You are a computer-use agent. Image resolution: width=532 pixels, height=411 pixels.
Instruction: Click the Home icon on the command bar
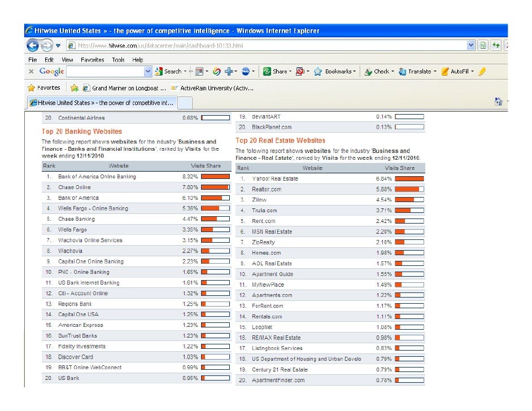pyautogui.click(x=498, y=102)
